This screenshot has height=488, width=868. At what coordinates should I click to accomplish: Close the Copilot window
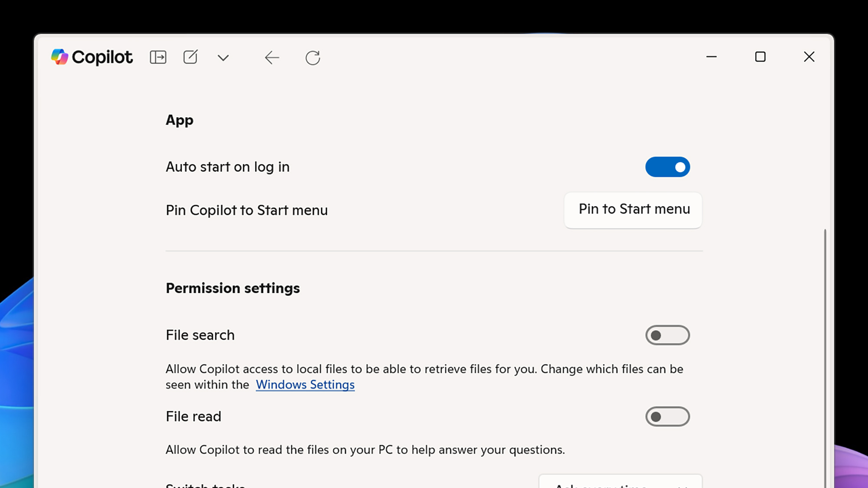tap(809, 57)
